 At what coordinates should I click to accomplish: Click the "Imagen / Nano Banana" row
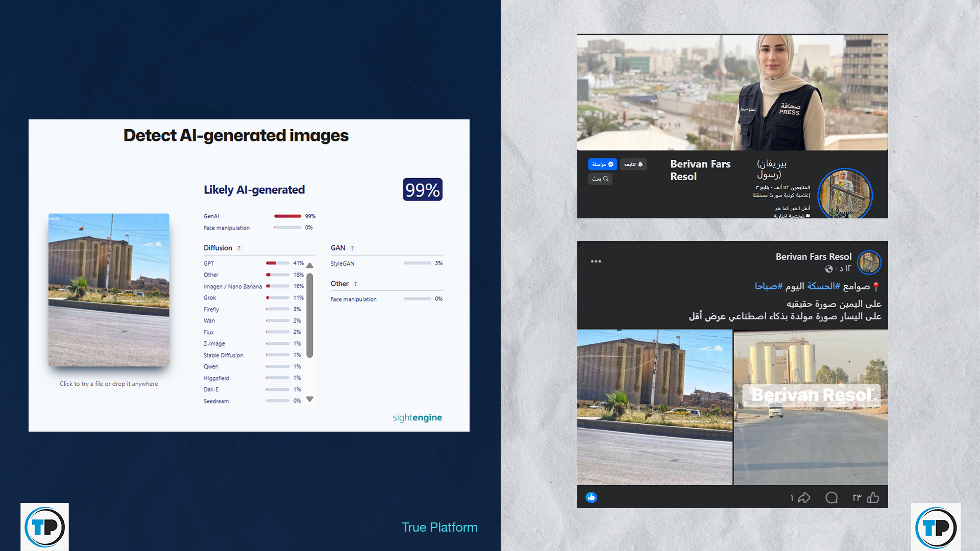click(x=254, y=286)
